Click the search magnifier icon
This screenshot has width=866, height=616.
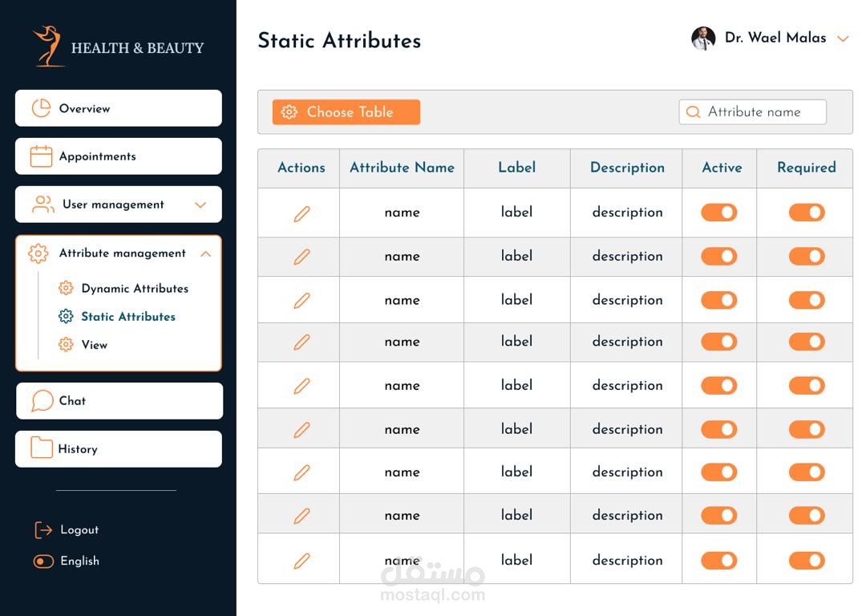pos(694,112)
